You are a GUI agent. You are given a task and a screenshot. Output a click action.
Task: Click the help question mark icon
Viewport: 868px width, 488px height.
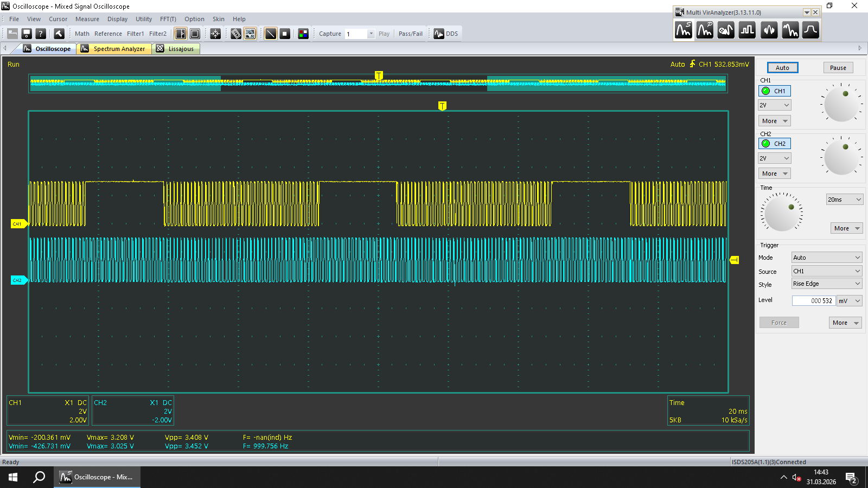(x=40, y=34)
